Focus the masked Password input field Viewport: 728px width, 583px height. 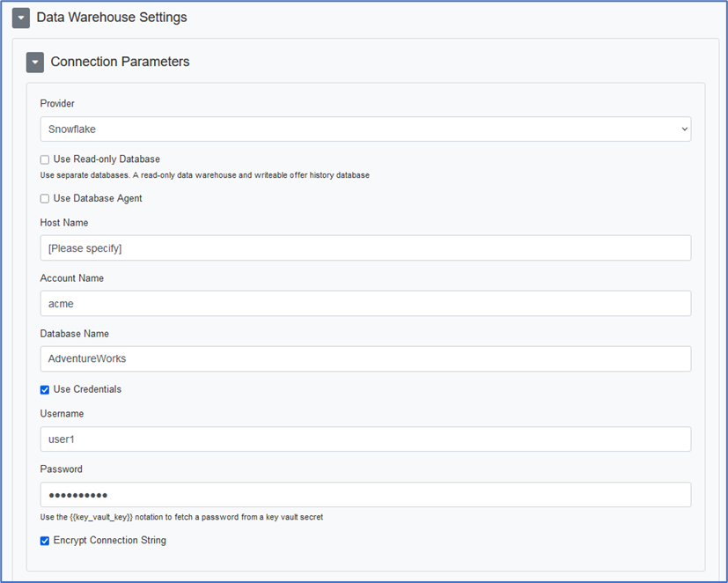point(365,495)
